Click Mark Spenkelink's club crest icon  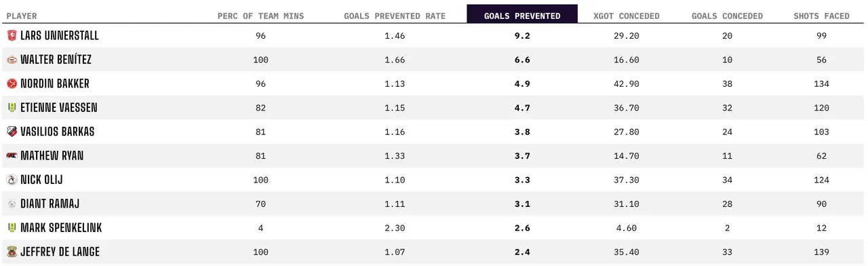[x=12, y=228]
